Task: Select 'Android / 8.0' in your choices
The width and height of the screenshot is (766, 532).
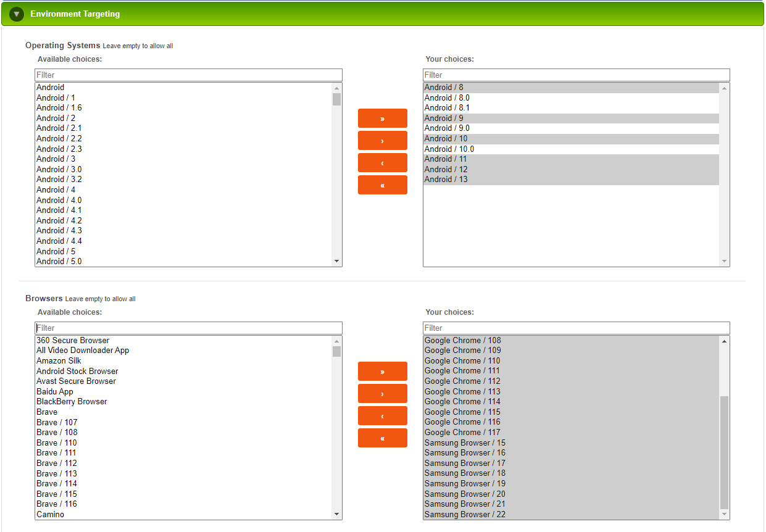Action: tap(572, 98)
